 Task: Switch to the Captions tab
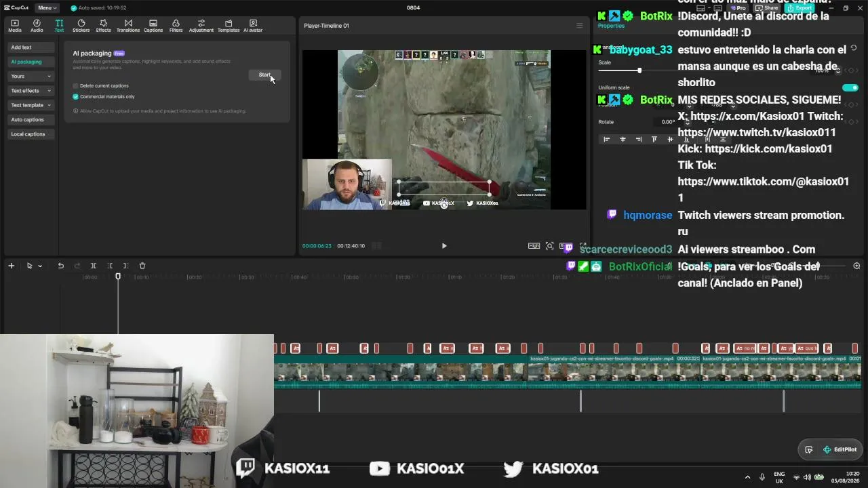click(x=153, y=26)
